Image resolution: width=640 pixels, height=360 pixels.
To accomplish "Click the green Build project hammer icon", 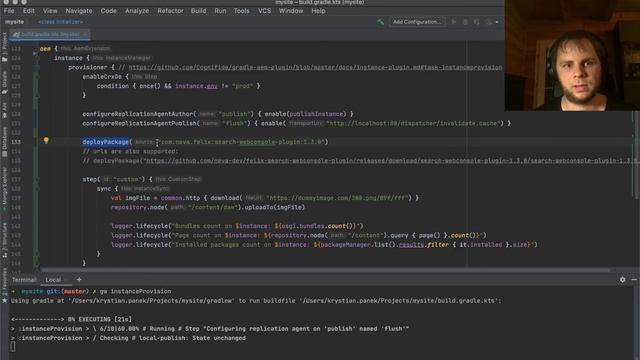I will pos(380,22).
